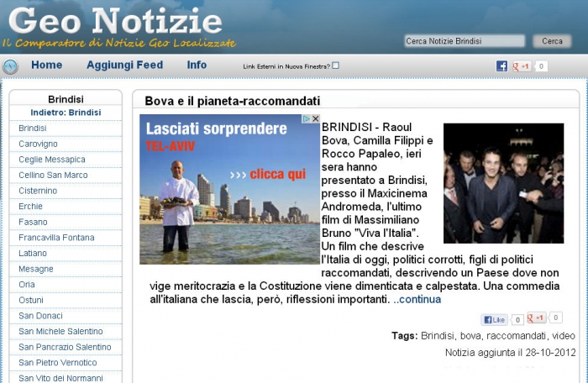
Task: Click the 'bova' tag
Action: [470, 336]
